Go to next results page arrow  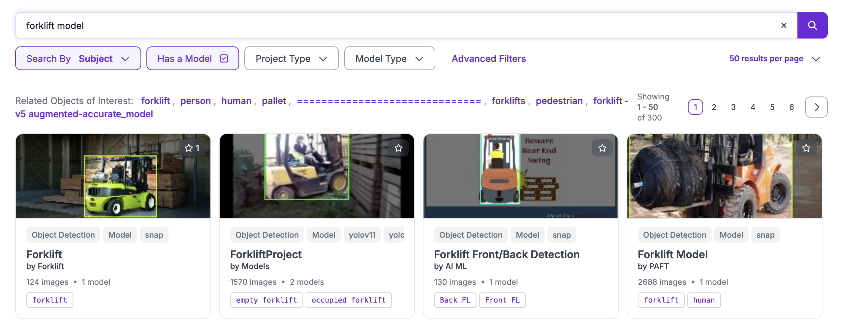pyautogui.click(x=816, y=107)
